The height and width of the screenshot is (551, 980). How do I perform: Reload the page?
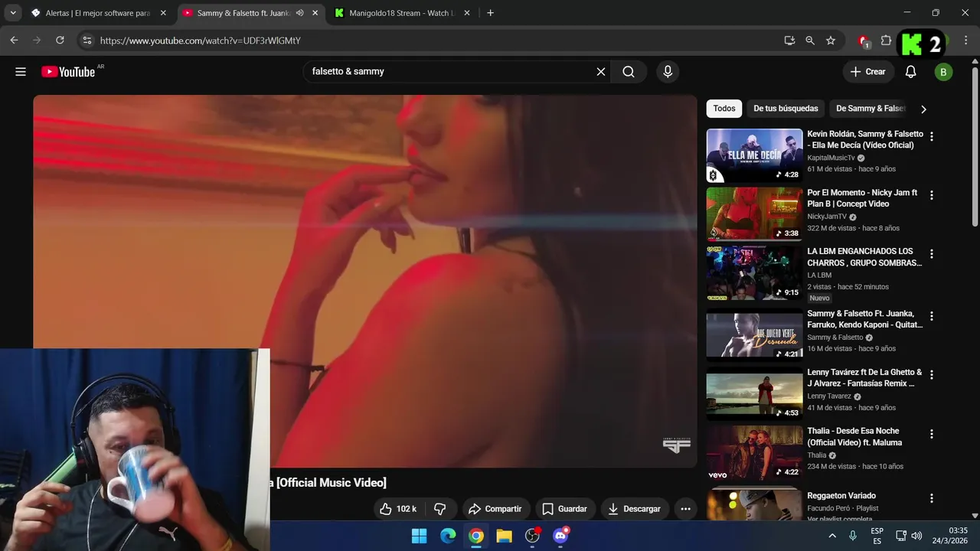pyautogui.click(x=60, y=41)
